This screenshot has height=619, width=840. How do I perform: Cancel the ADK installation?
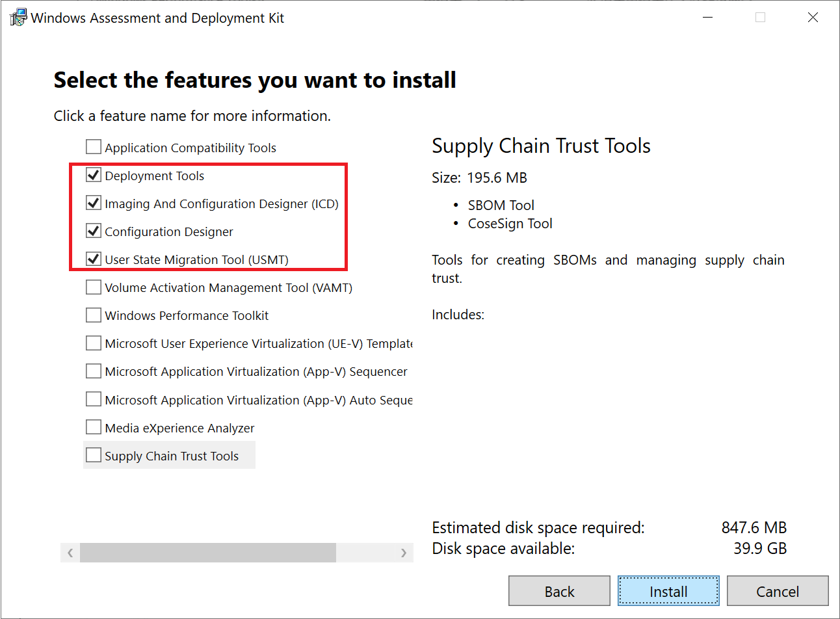tap(777, 590)
